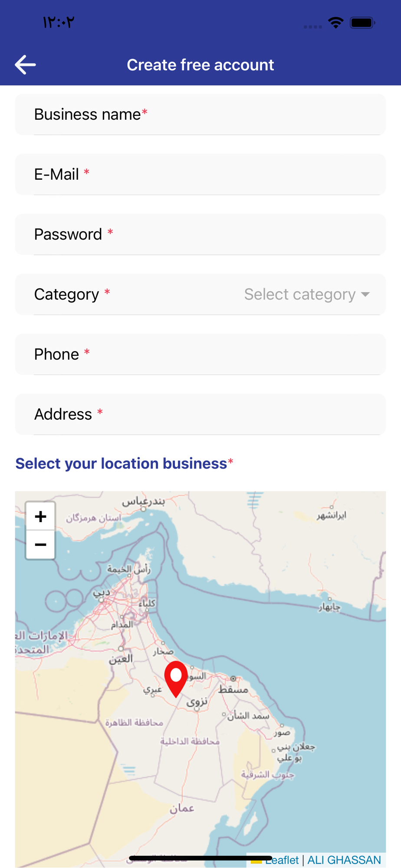Viewport: 401px width, 868px height.
Task: Focus the E-Mail input field
Action: tap(200, 174)
